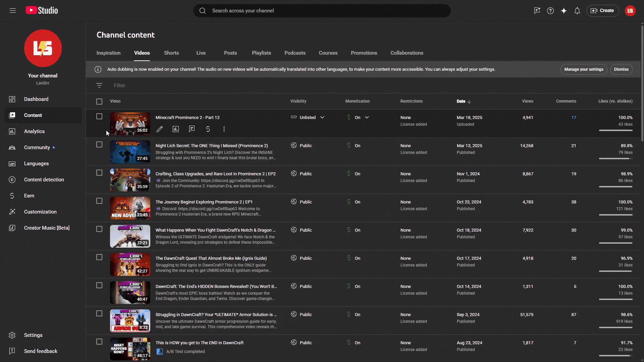Click the monetization dollar icon on the Part 12 row
The width and height of the screenshot is (644, 362).
(208, 129)
